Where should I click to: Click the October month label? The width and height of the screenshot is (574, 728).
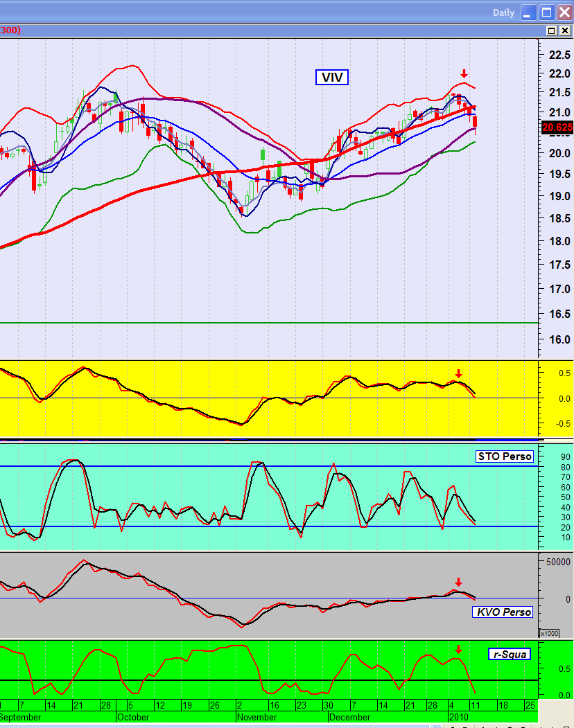(133, 718)
